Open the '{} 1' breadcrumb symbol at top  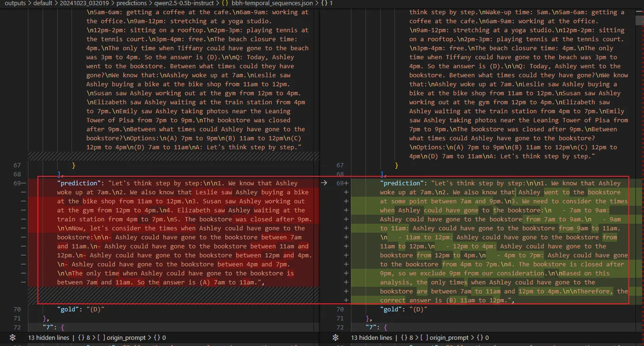tap(327, 3)
